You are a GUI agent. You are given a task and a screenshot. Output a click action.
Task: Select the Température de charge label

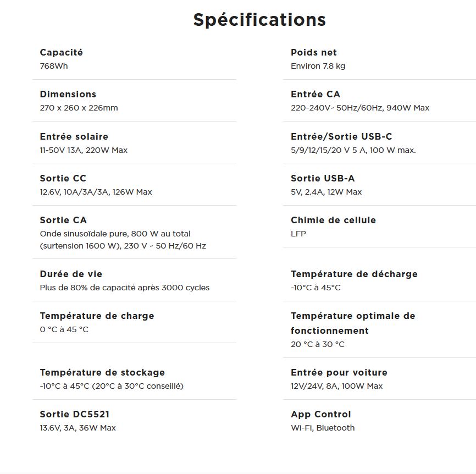click(97, 316)
